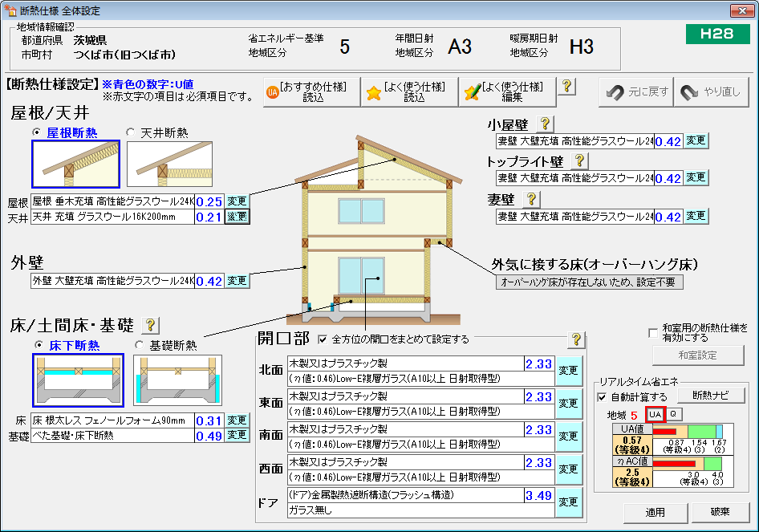This screenshot has width=759, height=532.
Task: Change the 東面 opening spec
Action: (x=568, y=404)
